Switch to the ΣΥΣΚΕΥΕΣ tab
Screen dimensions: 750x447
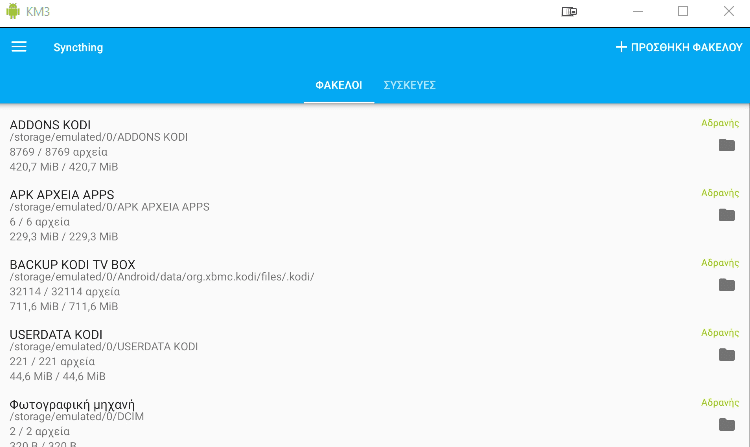coord(409,85)
